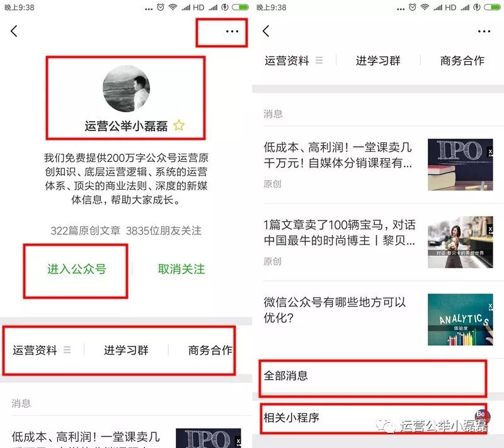Open the ANALYTICS article thumbnail
The width and height of the screenshot is (504, 448).
tap(460, 319)
